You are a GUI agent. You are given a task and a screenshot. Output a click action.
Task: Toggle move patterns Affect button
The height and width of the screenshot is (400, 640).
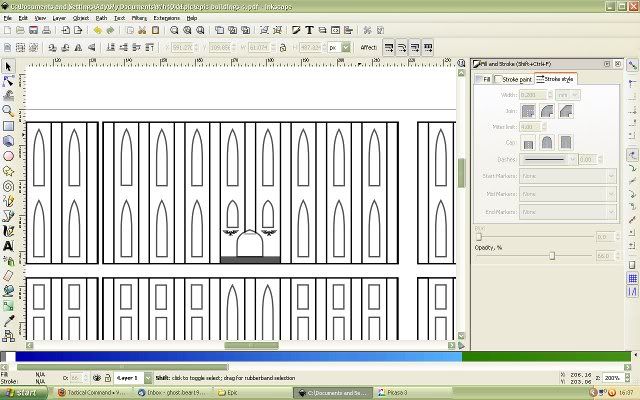[428, 48]
